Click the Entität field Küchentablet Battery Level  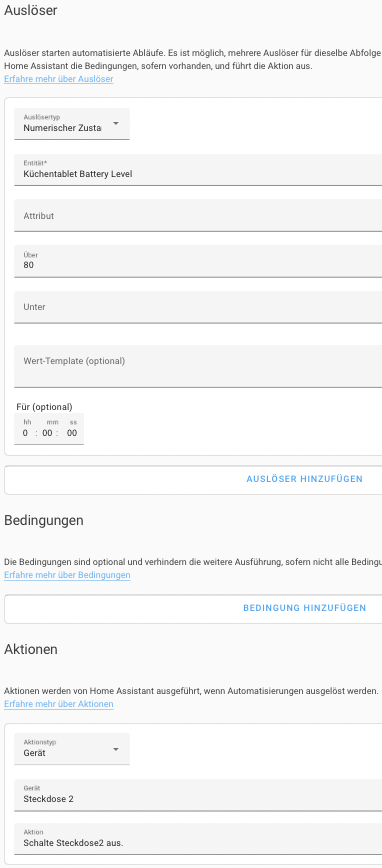[198, 170]
